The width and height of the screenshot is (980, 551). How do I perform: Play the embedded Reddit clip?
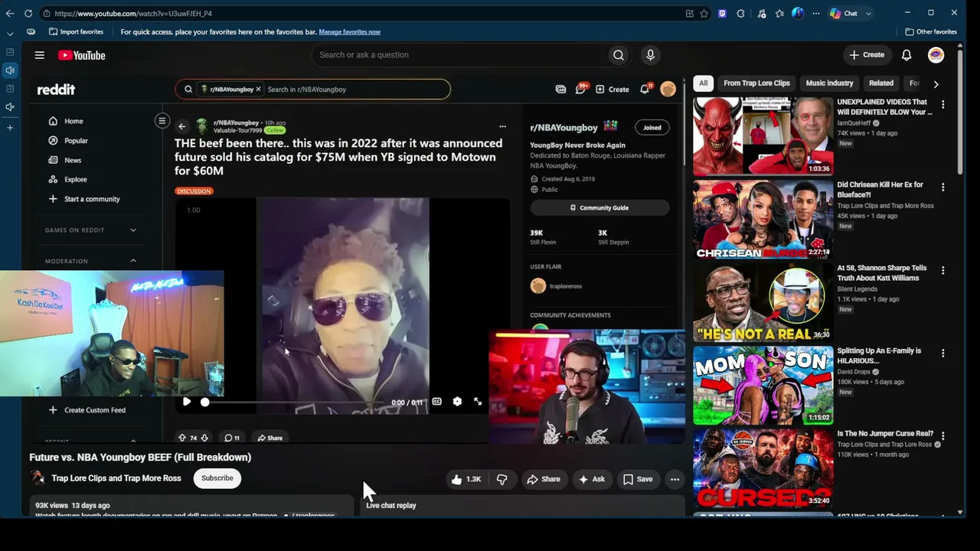187,402
